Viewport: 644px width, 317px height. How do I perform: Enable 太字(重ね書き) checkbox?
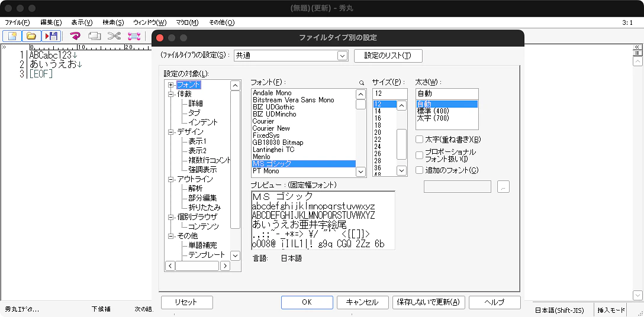(419, 139)
